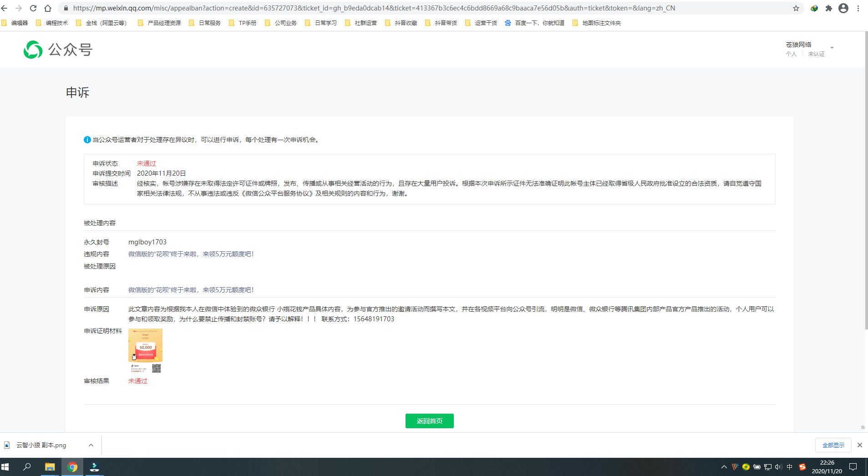
Task: Reload the current page
Action: pyautogui.click(x=33, y=8)
